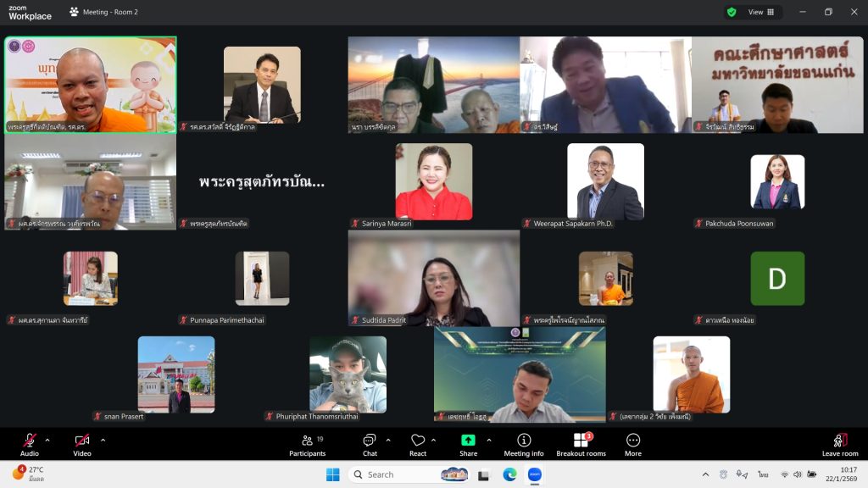Screen dimensions: 868x488
Task: Open the React emoji menu
Action: [418, 443]
